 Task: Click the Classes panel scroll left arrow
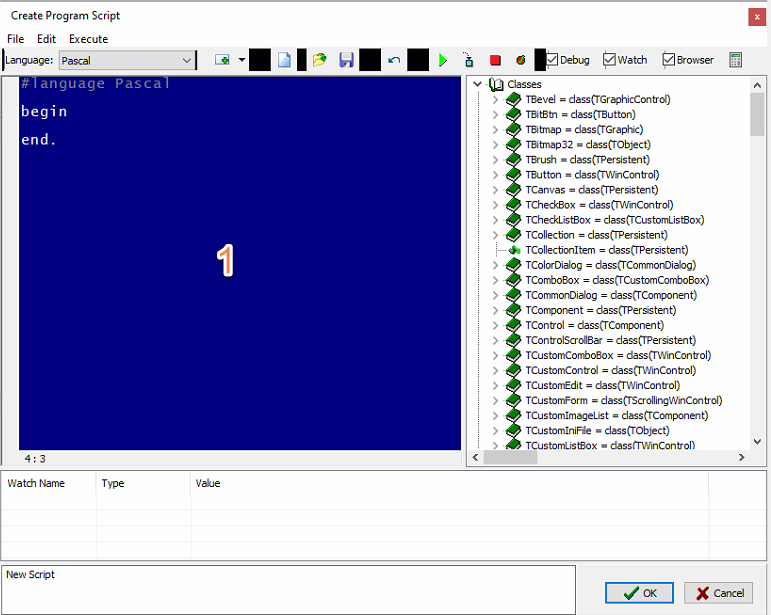[475, 457]
